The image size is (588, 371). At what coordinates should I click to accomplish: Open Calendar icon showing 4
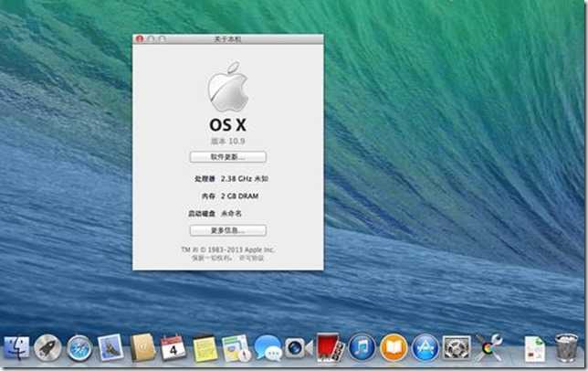pos(173,348)
